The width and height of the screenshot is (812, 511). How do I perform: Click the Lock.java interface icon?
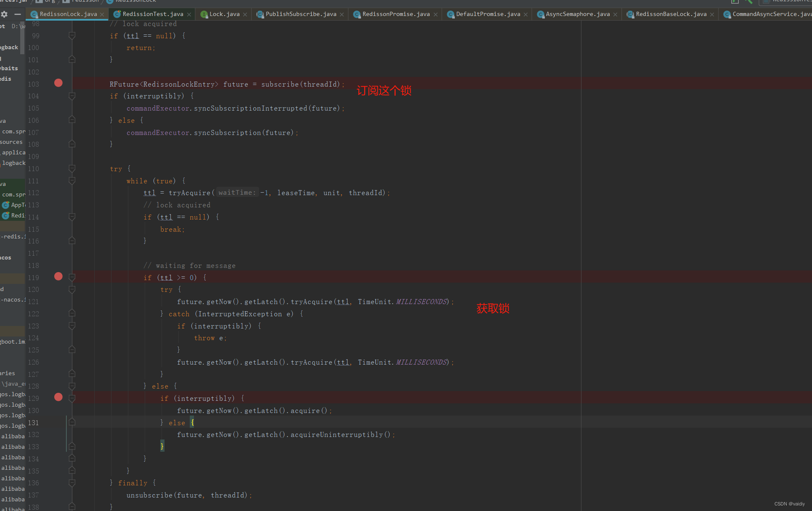pos(204,15)
